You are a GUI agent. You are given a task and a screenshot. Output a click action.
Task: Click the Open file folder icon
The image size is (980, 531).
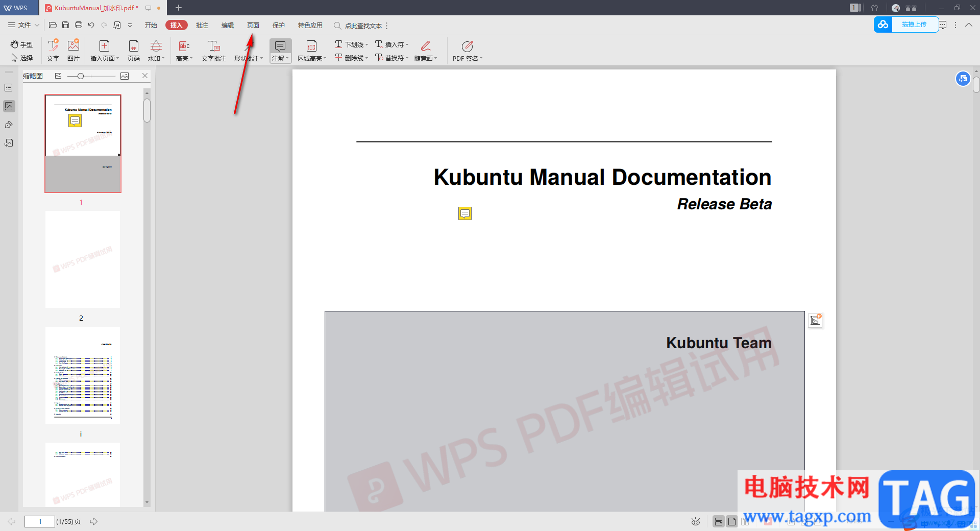53,25
